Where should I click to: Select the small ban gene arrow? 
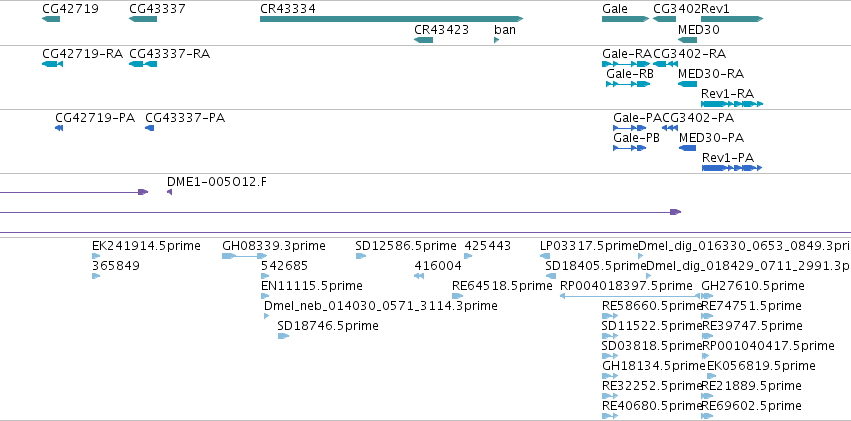[x=497, y=40]
